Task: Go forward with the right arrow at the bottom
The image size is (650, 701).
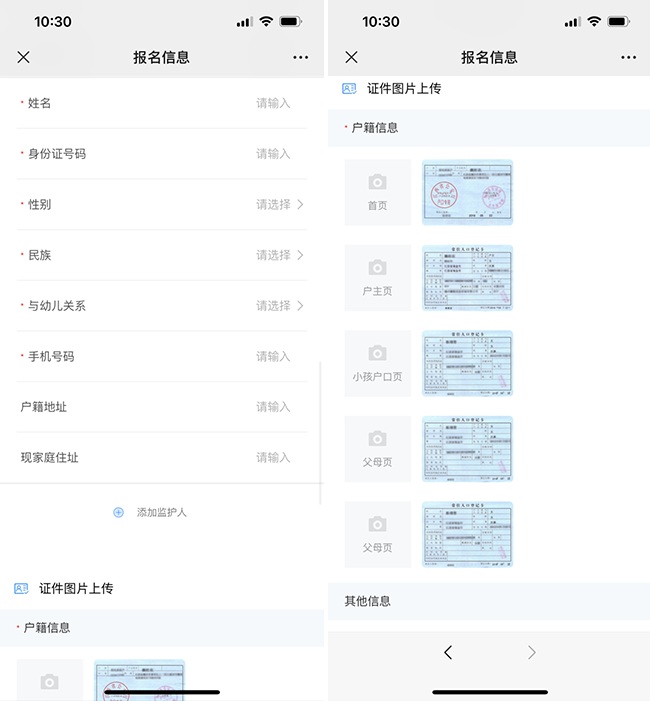Action: [532, 652]
